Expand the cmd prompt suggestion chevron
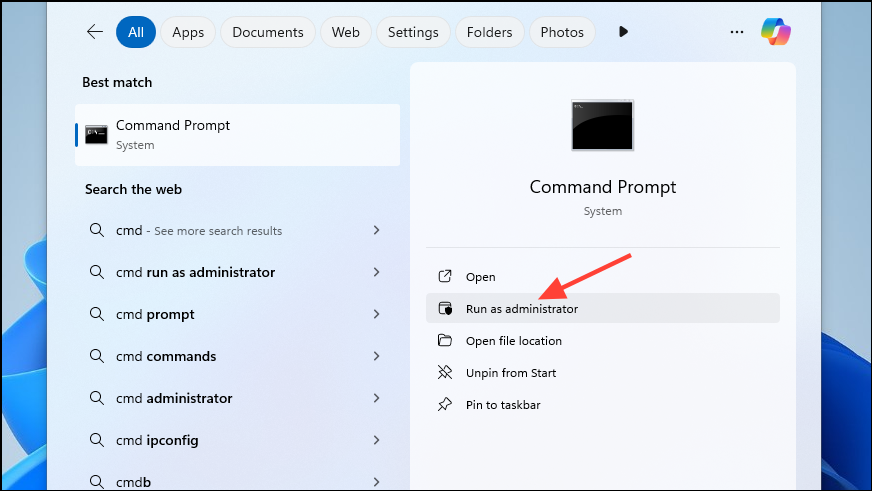This screenshot has height=491, width=872. click(x=376, y=314)
